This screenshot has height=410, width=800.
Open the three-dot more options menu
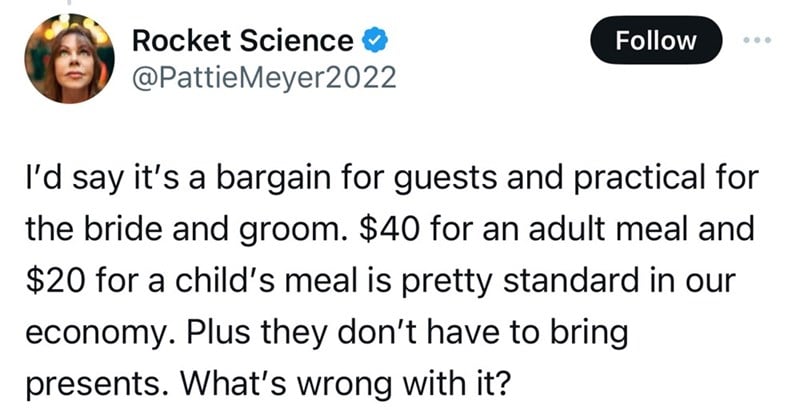click(758, 40)
